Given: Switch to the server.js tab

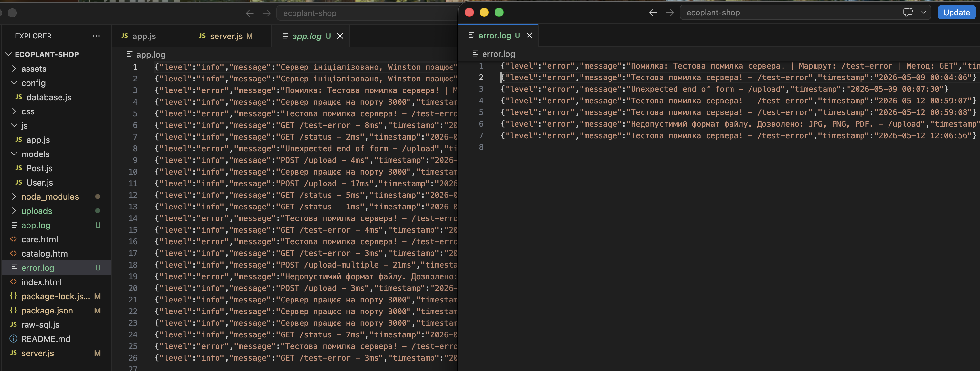Looking at the screenshot, I should [226, 36].
